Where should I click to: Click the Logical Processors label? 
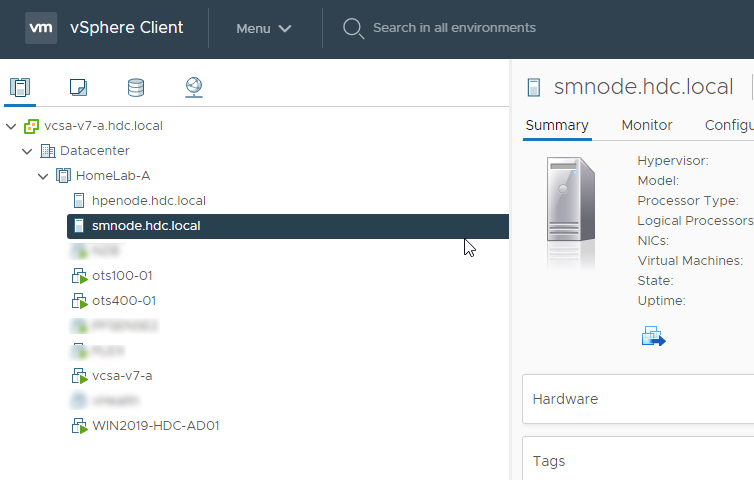pyautogui.click(x=695, y=221)
